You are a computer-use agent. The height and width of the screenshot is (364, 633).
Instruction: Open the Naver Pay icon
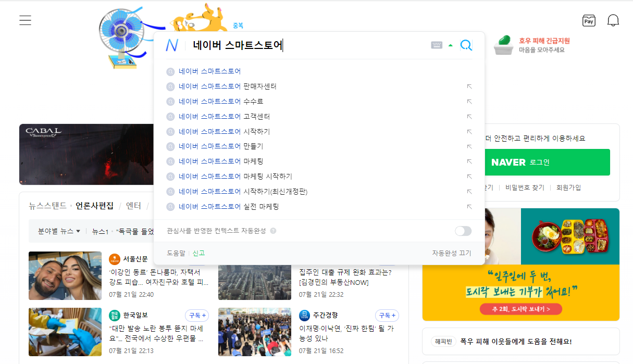(589, 21)
